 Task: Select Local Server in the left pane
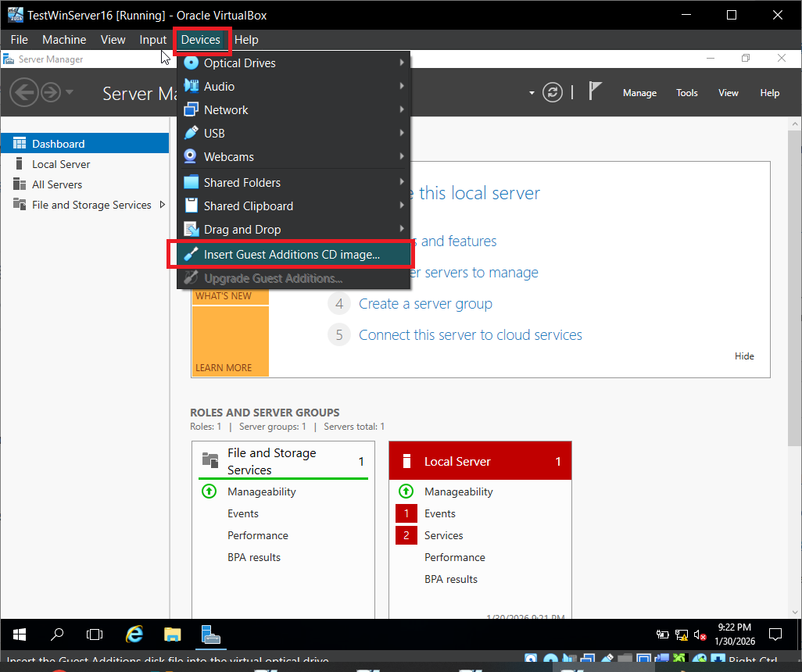coord(61,164)
